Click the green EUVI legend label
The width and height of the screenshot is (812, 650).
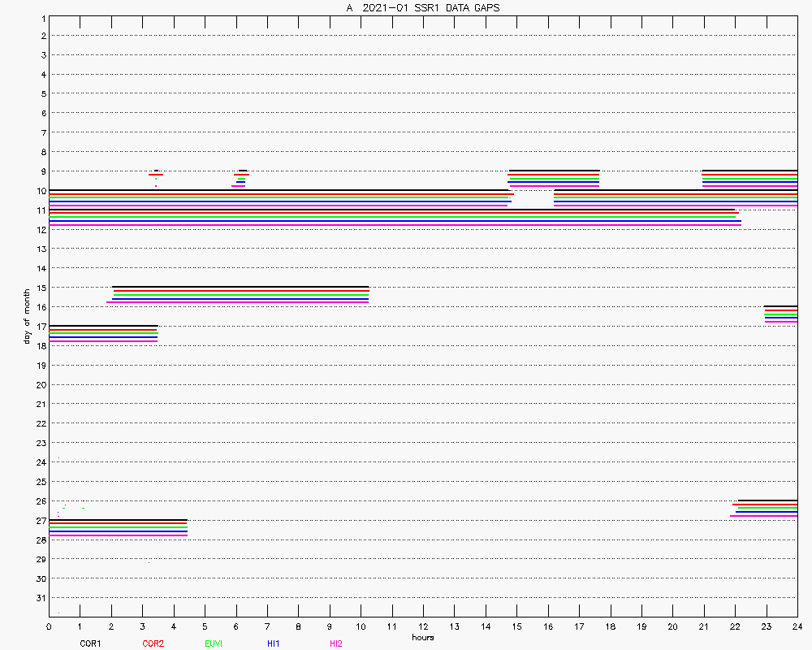pyautogui.click(x=214, y=643)
